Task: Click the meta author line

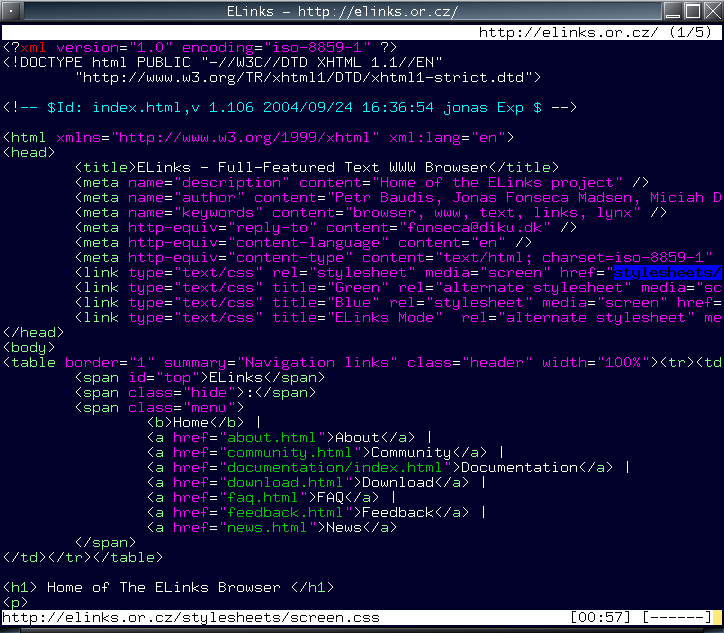Action: (x=398, y=198)
